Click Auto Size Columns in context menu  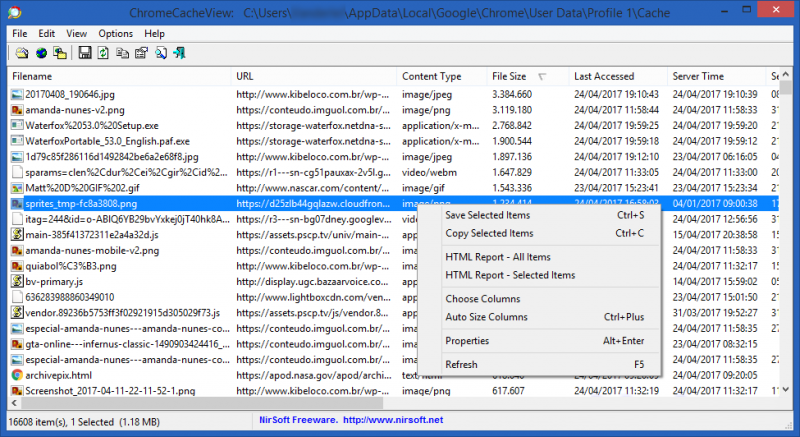pyautogui.click(x=486, y=317)
